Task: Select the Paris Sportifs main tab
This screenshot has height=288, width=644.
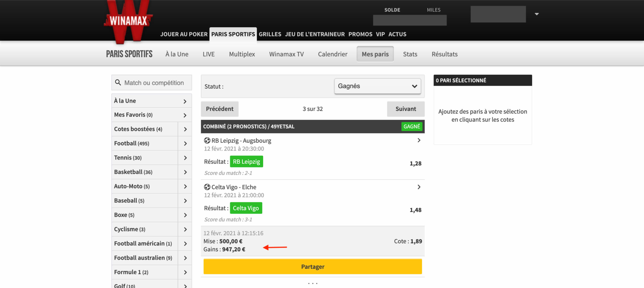Action: [x=233, y=34]
